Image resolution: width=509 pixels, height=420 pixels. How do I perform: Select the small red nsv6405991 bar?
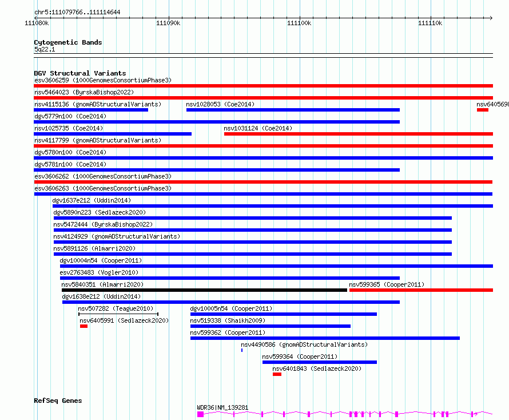(83, 327)
